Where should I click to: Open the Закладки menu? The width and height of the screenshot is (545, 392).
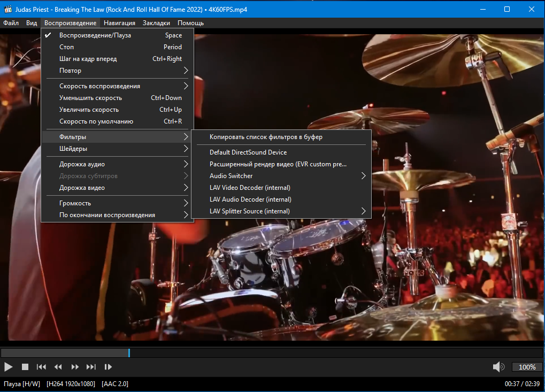[x=156, y=23]
